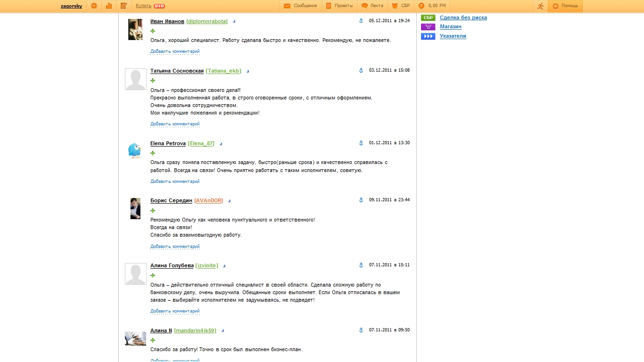644x362 pixels.
Task: Open the Сделка без риска link
Action: [x=463, y=18]
